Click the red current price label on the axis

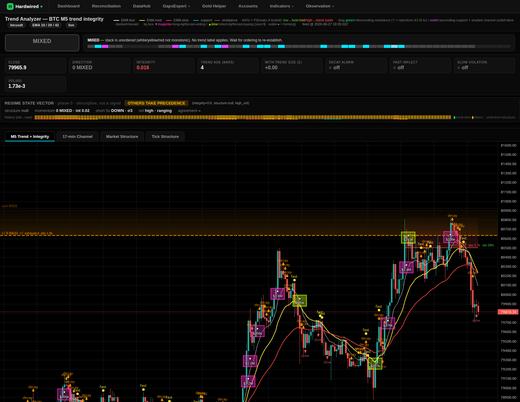pos(508,312)
